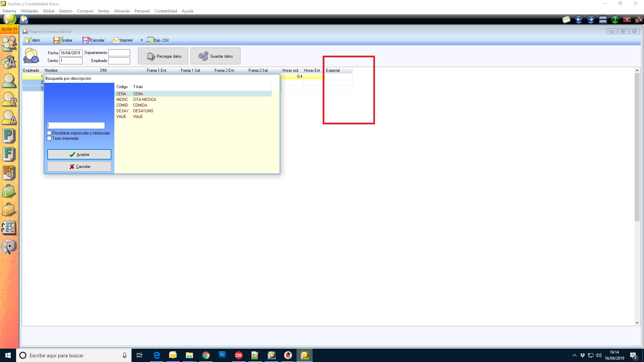Click the search text field in dialog

[76, 125]
